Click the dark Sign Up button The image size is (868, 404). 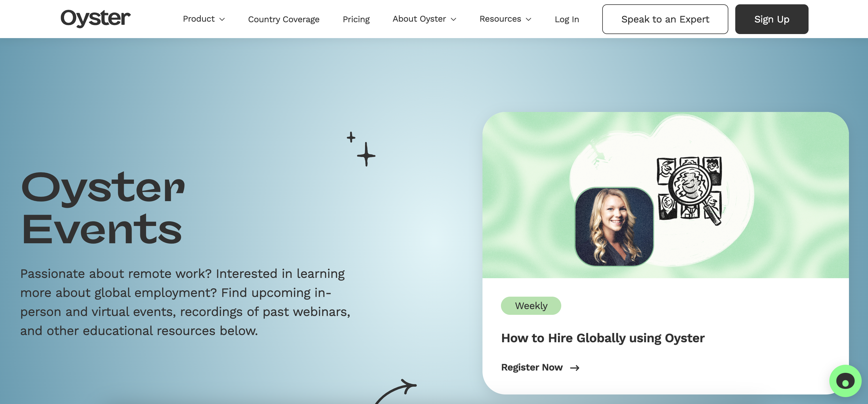click(x=772, y=19)
